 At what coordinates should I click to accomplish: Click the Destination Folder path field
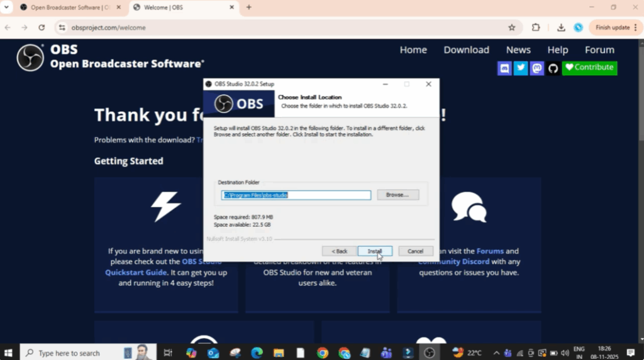296,195
